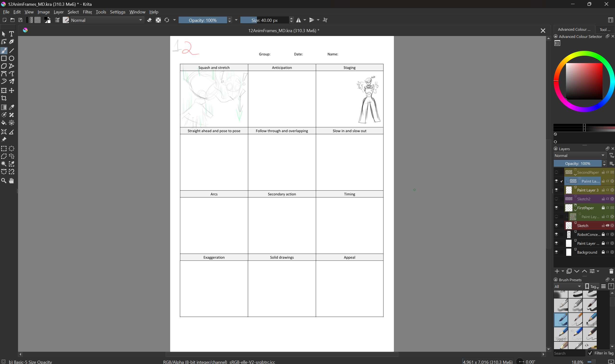Image resolution: width=615 pixels, height=364 pixels.
Task: Activate the Move tool
Action: 12,90
